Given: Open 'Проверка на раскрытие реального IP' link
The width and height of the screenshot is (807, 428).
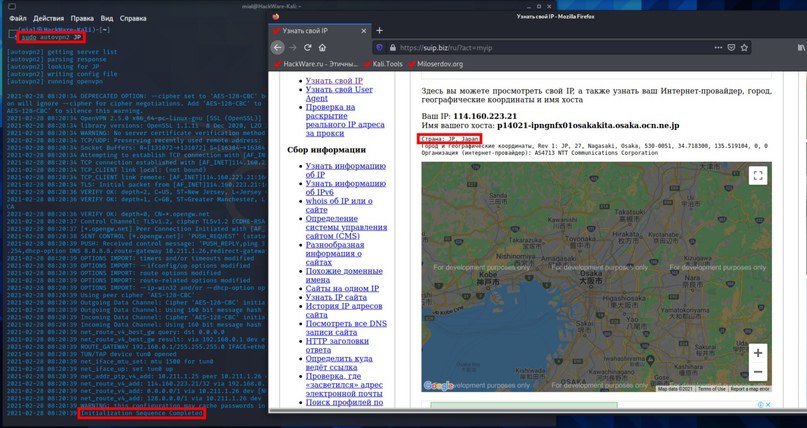Looking at the screenshot, I should pyautogui.click(x=345, y=120).
